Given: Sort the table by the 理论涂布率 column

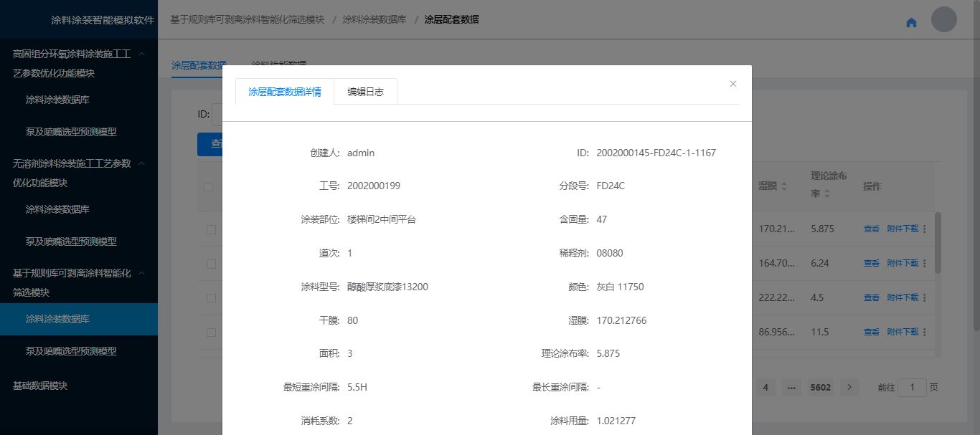Looking at the screenshot, I should point(827,193).
